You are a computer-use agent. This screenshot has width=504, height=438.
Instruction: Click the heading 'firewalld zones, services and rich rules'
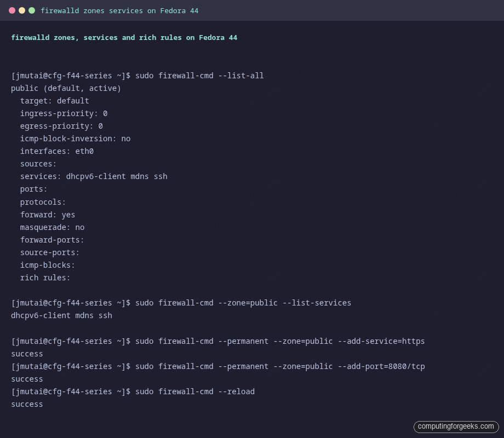click(124, 38)
